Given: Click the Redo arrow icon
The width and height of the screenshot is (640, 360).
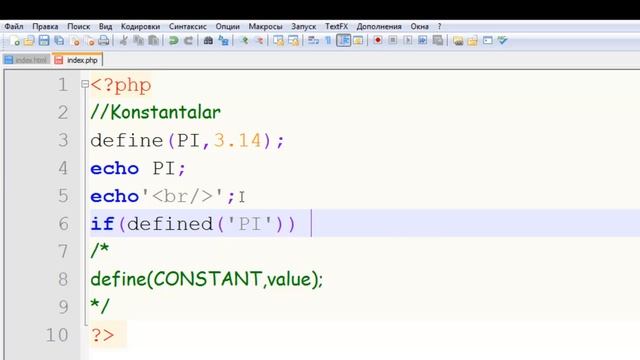Looking at the screenshot, I should pos(188,40).
